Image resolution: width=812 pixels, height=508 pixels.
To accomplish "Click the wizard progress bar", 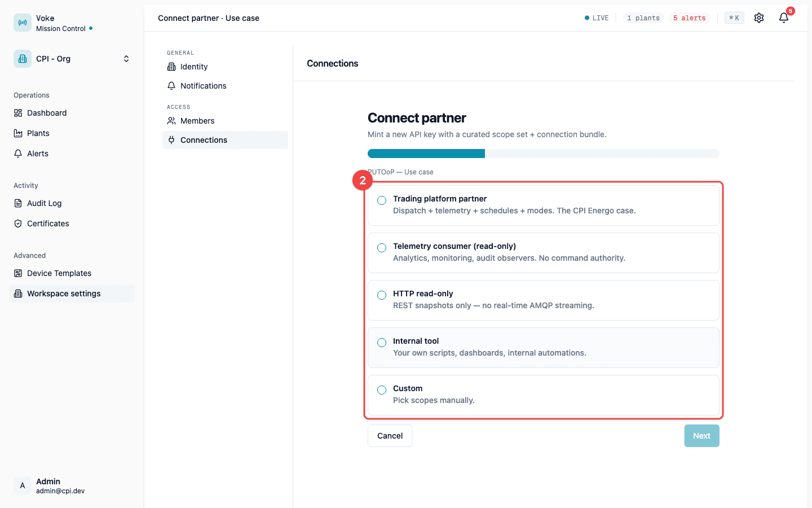I will click(x=544, y=154).
